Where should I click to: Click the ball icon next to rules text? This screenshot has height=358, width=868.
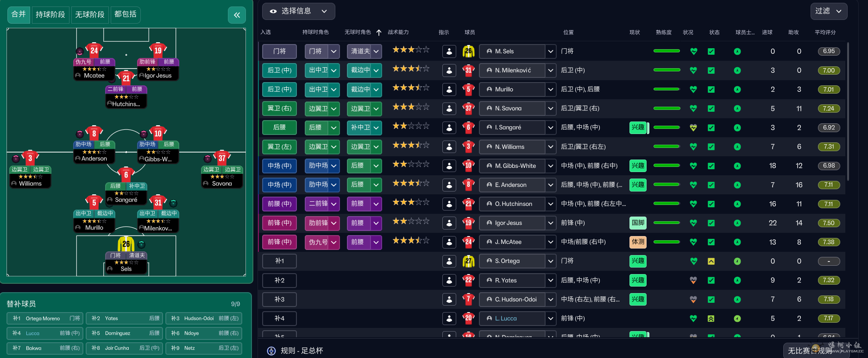click(x=271, y=351)
